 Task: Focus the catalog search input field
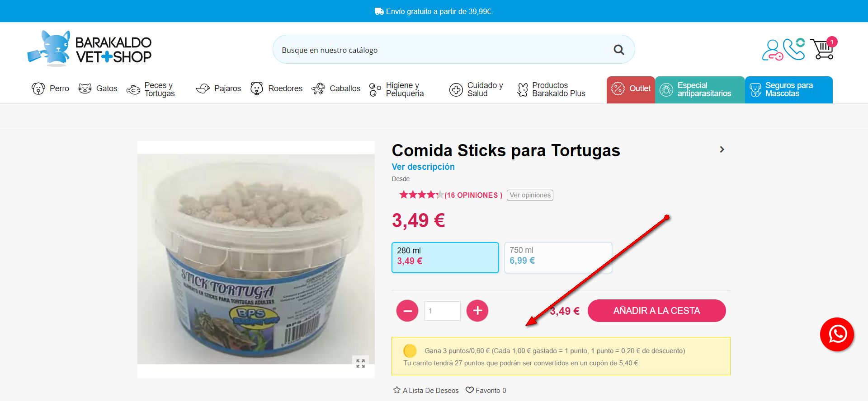pos(443,50)
